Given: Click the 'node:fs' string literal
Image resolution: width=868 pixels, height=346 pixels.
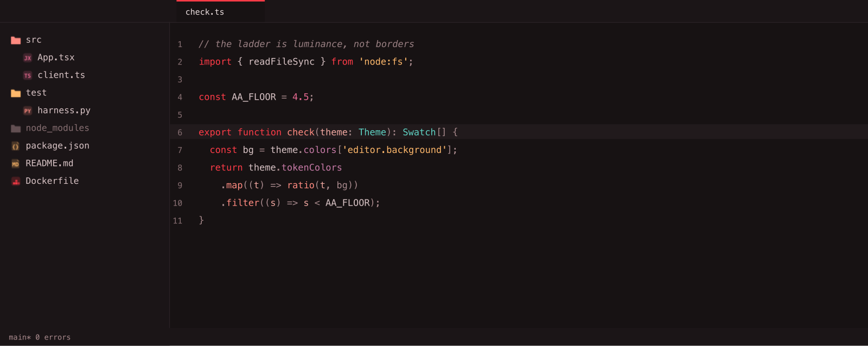Looking at the screenshot, I should 384,62.
